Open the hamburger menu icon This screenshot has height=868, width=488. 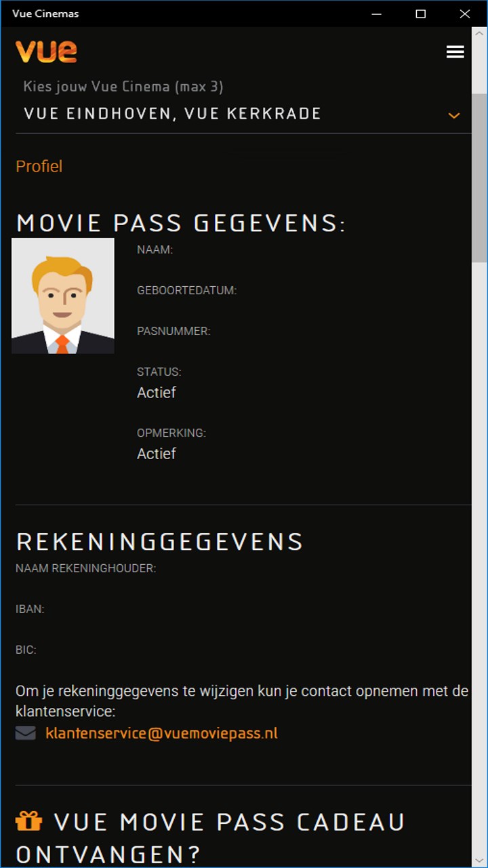(455, 52)
